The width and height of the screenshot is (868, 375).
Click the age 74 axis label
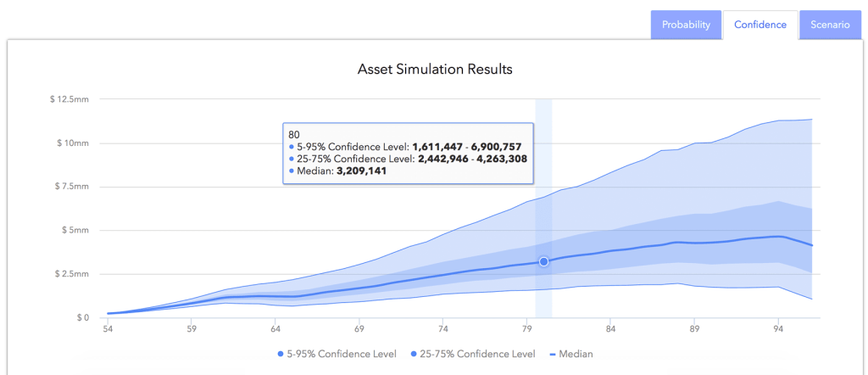[442, 328]
